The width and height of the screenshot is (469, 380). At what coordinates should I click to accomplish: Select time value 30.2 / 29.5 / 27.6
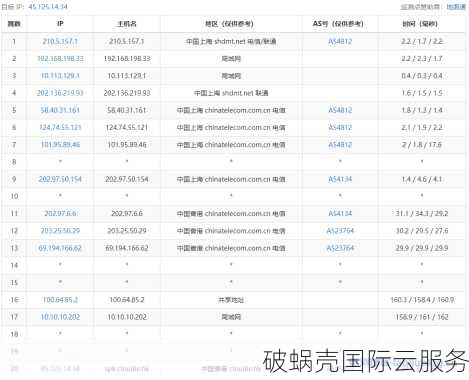coord(422,231)
